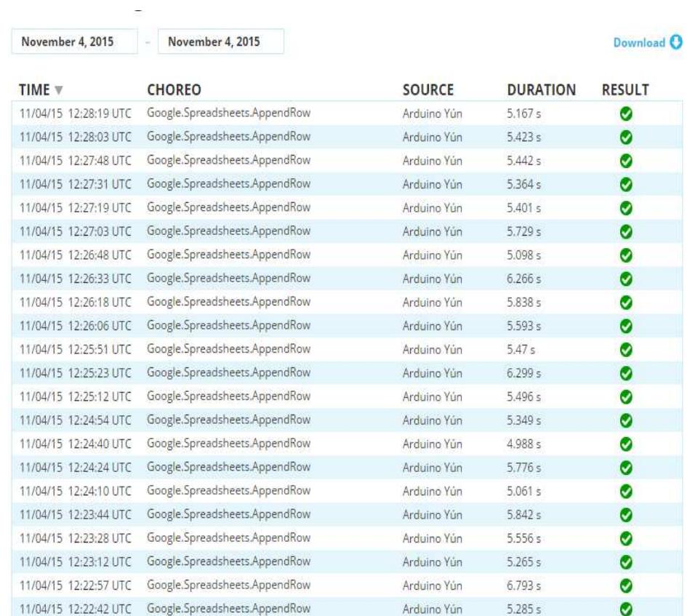Screen dimensions: 690x616
Task: Click success checkmark for 12:28:19 run
Action: (x=625, y=113)
